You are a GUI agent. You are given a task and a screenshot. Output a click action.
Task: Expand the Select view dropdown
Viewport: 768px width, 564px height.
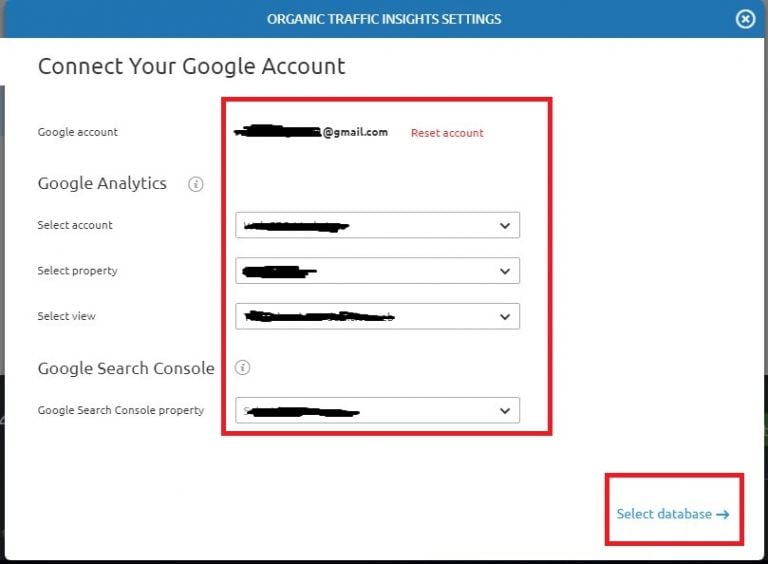(377, 316)
